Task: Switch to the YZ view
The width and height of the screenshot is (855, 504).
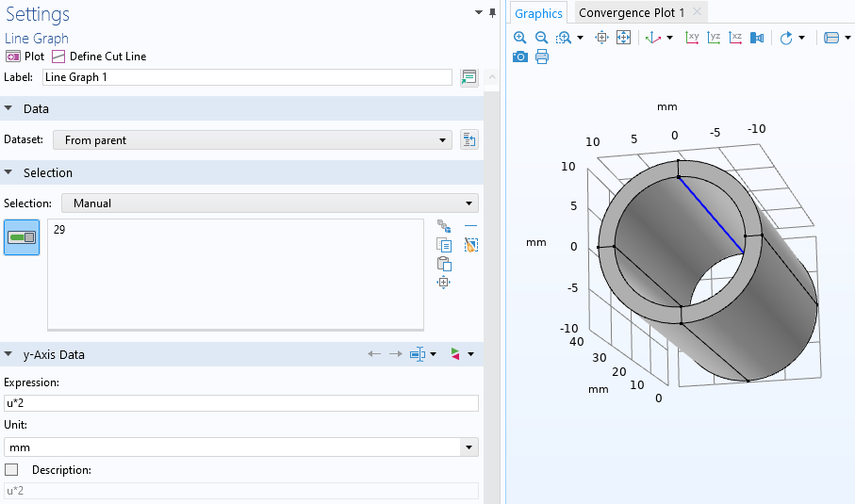Action: [714, 38]
